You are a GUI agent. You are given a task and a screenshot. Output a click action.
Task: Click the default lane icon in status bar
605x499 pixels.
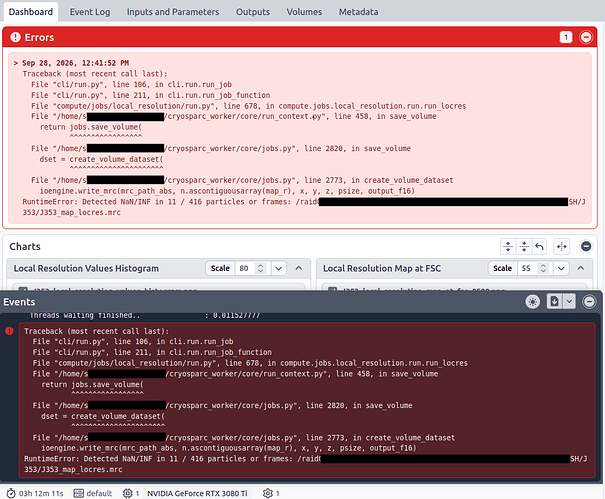79,493
